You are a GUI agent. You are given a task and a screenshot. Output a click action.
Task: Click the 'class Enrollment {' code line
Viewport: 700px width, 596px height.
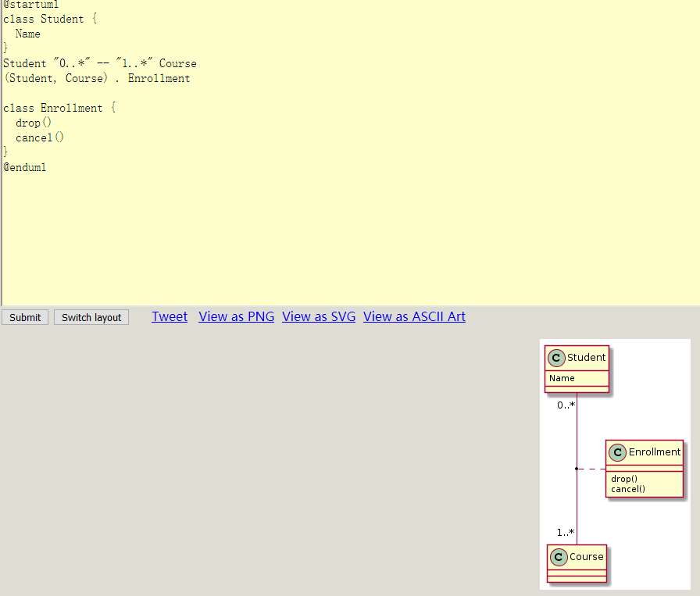[59, 108]
